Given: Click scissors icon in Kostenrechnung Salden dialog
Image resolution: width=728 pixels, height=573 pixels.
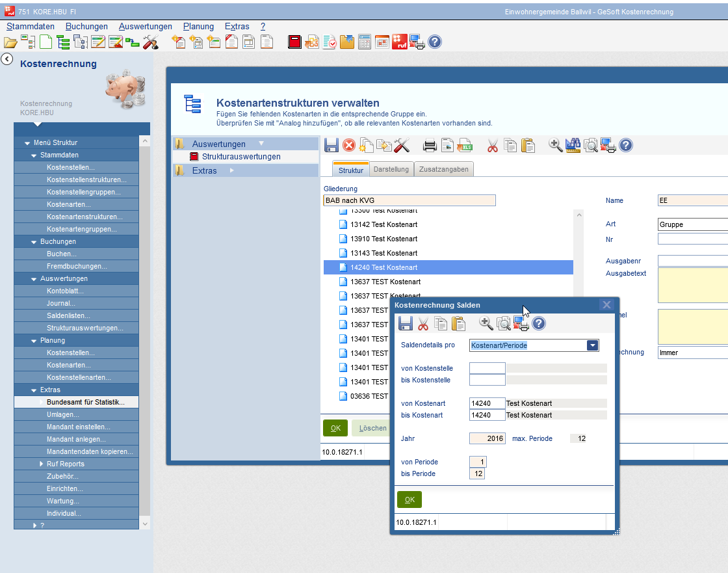Looking at the screenshot, I should click(423, 323).
